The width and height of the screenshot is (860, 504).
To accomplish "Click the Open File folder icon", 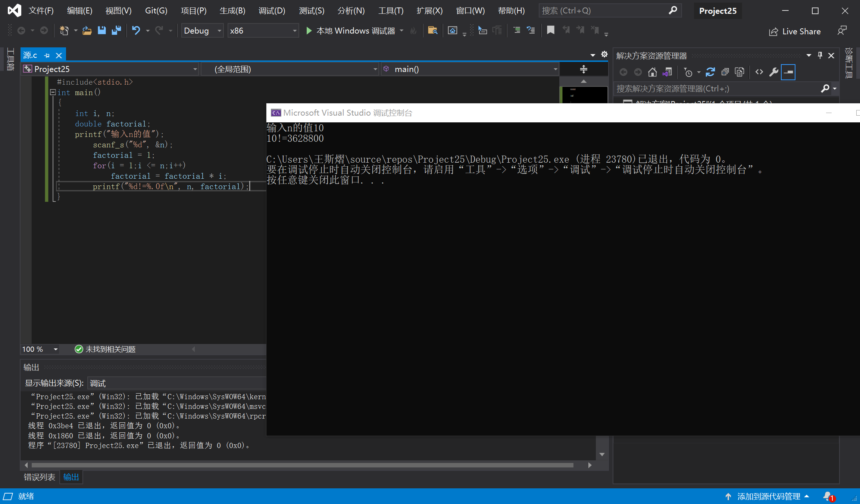I will (87, 31).
